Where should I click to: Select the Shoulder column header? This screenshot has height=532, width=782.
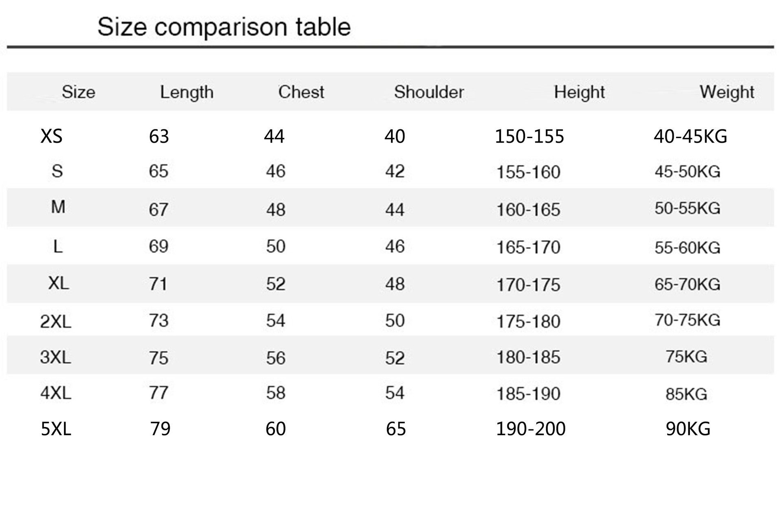pos(428,92)
